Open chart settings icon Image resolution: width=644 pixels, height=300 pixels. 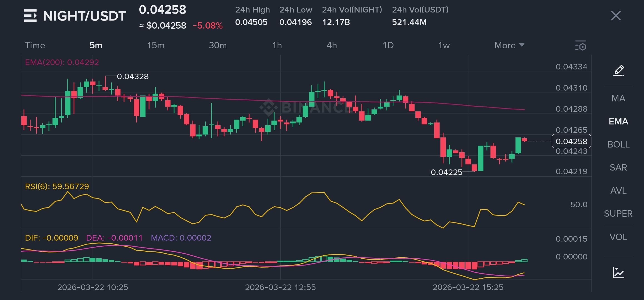pos(581,46)
